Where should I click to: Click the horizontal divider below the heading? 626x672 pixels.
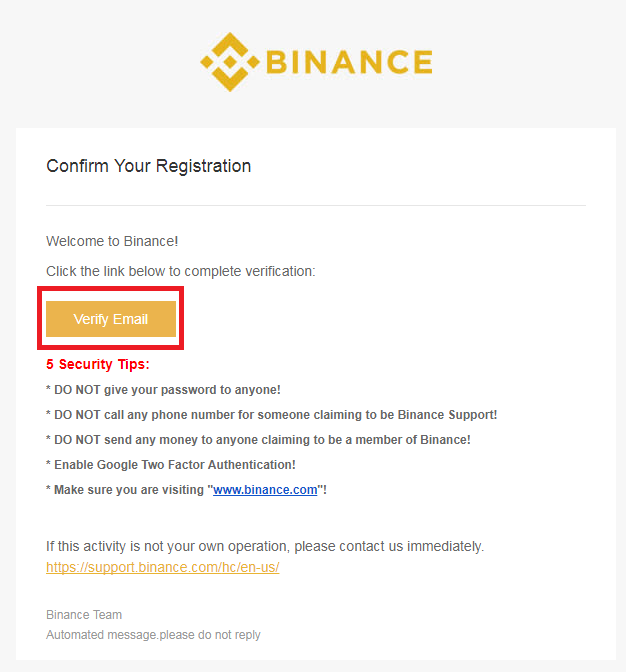[316, 205]
